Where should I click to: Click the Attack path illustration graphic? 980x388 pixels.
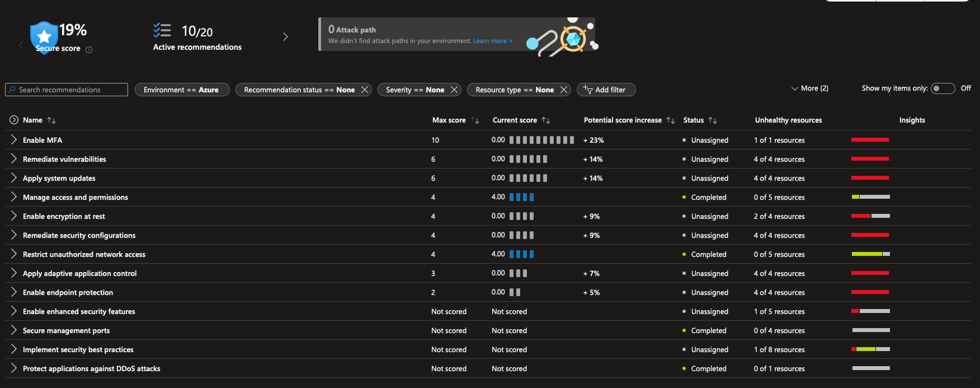coord(562,36)
